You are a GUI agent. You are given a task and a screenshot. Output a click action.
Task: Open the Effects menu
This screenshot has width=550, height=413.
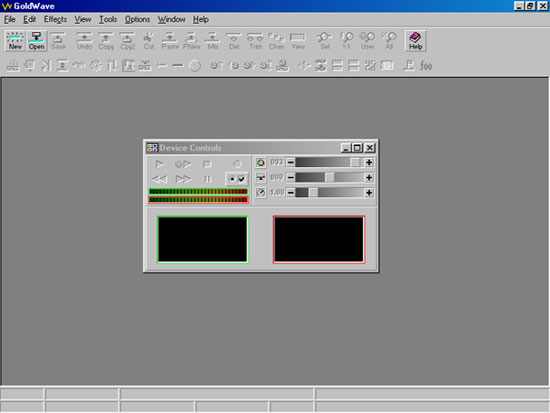[x=55, y=19]
